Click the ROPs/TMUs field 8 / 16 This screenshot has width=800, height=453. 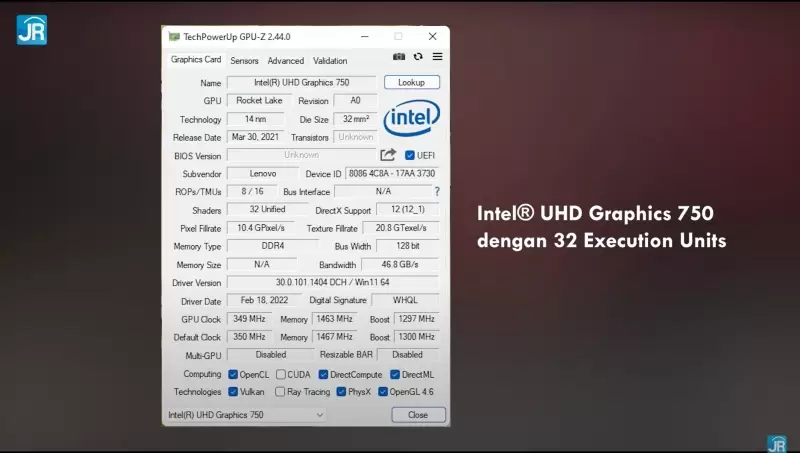(253, 191)
